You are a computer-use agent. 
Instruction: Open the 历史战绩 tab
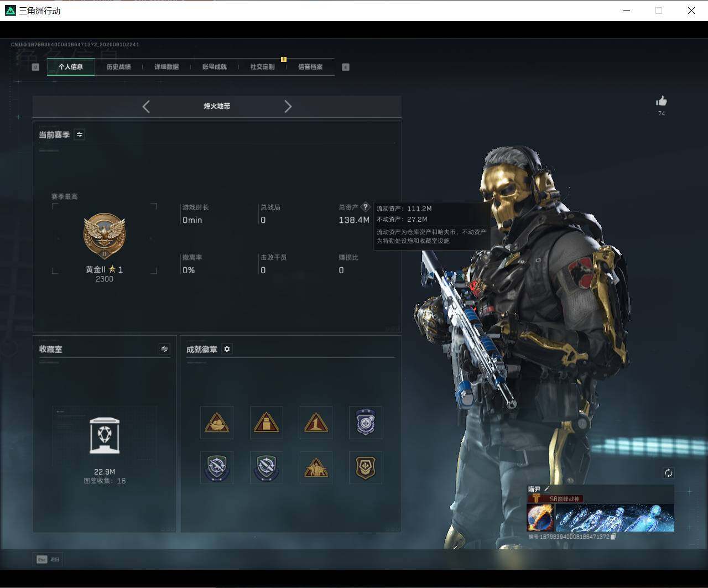[x=118, y=67]
